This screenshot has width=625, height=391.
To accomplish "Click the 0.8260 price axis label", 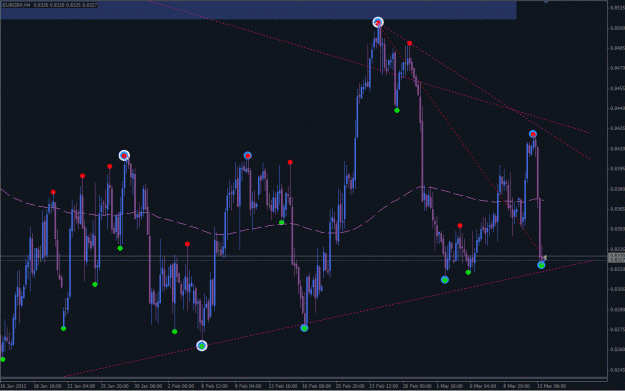I will pos(617,350).
